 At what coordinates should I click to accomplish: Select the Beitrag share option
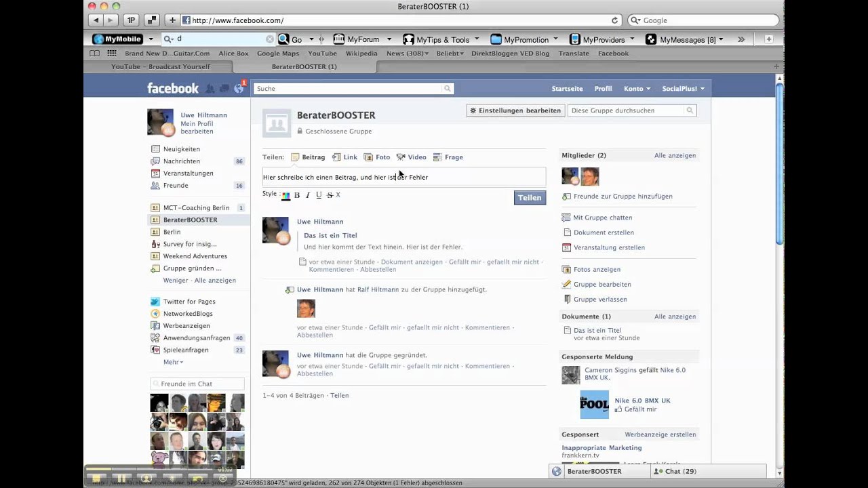(308, 157)
